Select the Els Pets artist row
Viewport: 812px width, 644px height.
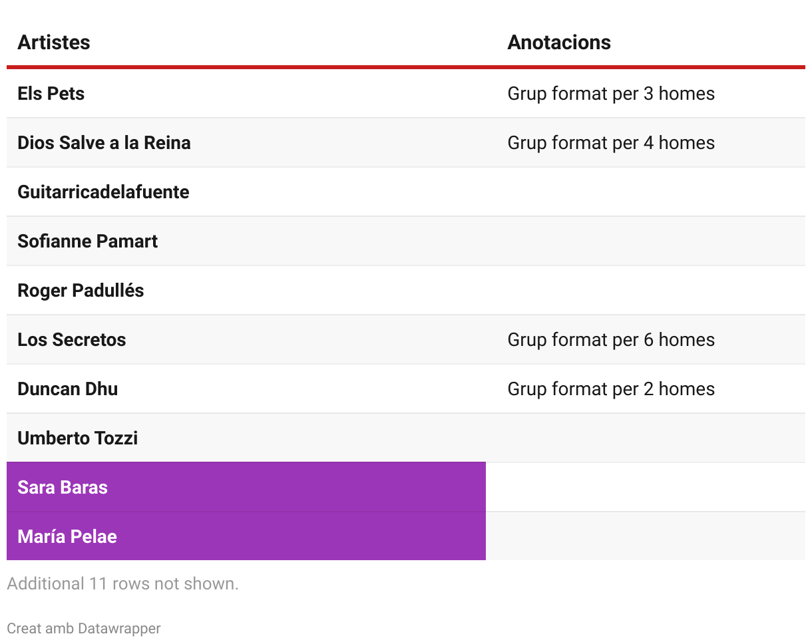pos(51,94)
